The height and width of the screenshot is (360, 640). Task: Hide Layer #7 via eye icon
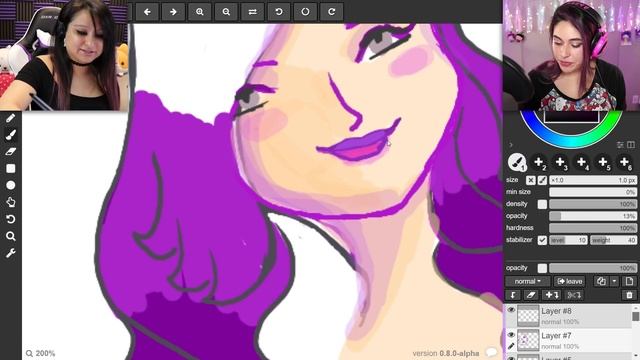(x=511, y=335)
